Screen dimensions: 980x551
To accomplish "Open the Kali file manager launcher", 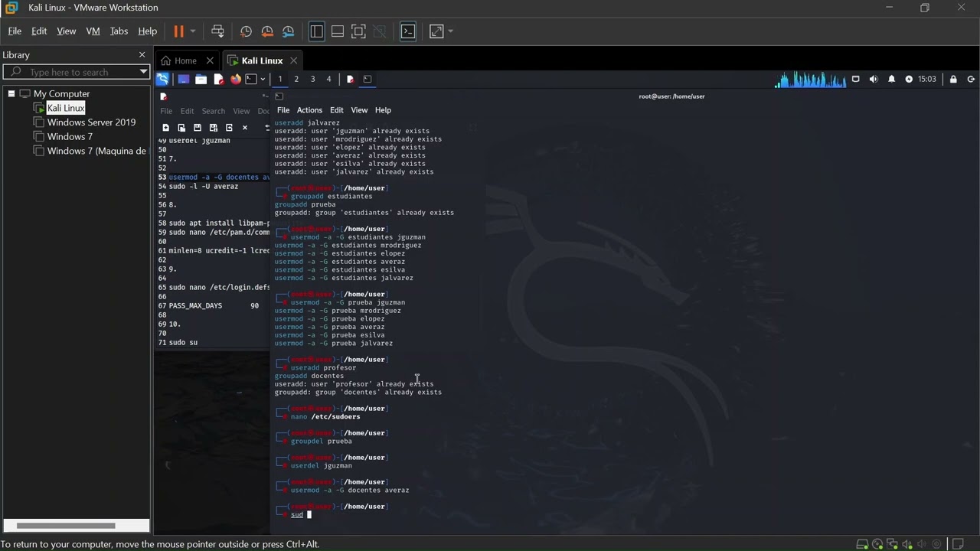I will 201,79.
